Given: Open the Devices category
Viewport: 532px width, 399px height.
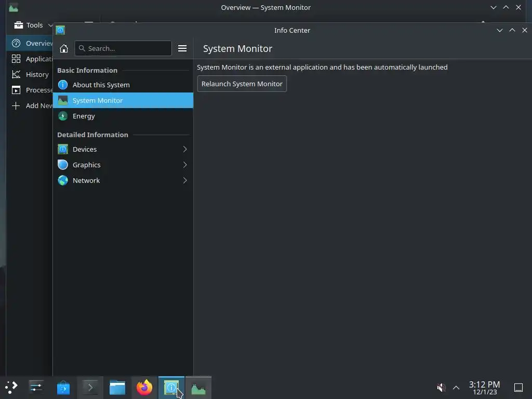Looking at the screenshot, I should pyautogui.click(x=123, y=149).
